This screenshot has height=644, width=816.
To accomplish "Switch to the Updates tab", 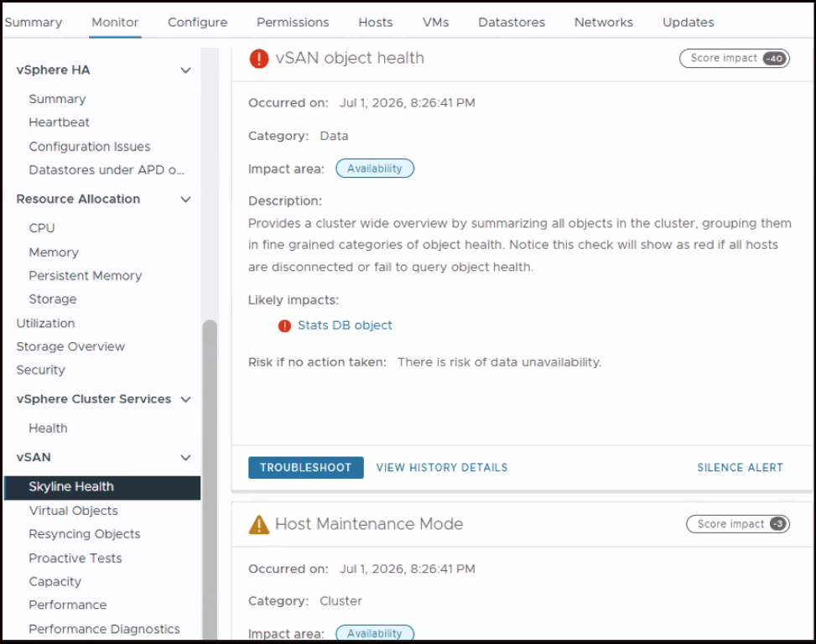I will (688, 23).
